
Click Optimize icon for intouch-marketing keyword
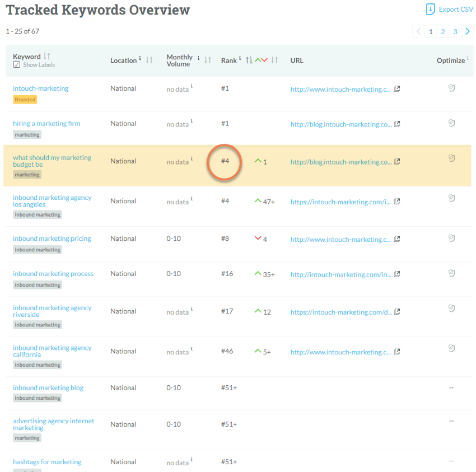point(451,88)
